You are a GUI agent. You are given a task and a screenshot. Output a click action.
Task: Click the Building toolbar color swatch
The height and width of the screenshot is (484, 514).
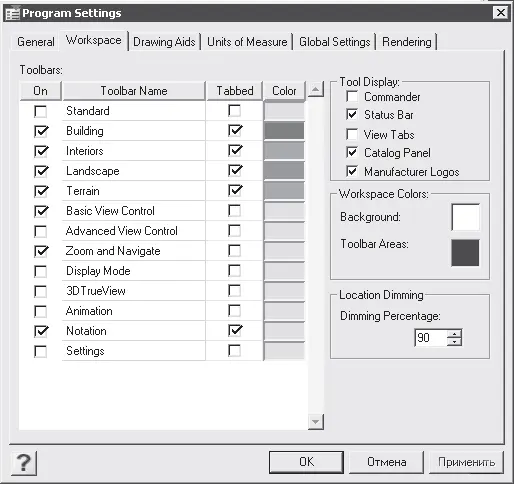[x=284, y=131]
